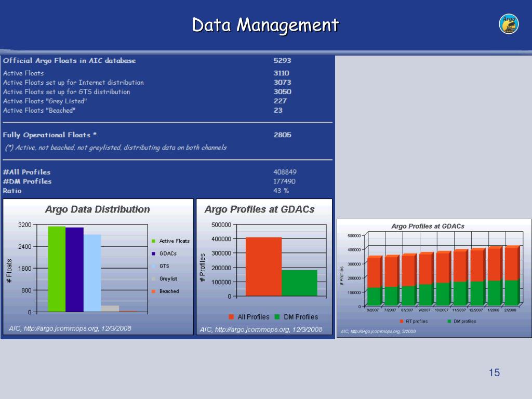Click the 3200 axis label in Data Distribution chart
Viewport: 532px width, 399px height.
point(25,224)
